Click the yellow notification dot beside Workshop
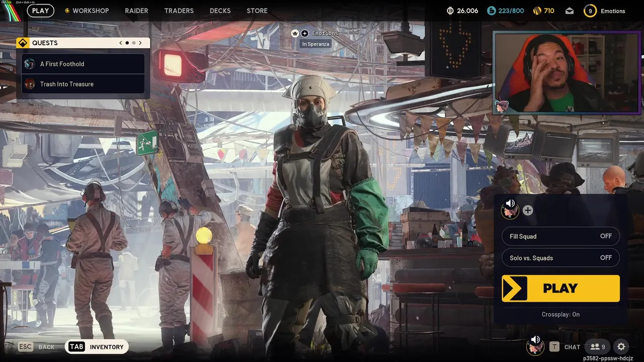The width and height of the screenshot is (644, 362). click(x=67, y=11)
